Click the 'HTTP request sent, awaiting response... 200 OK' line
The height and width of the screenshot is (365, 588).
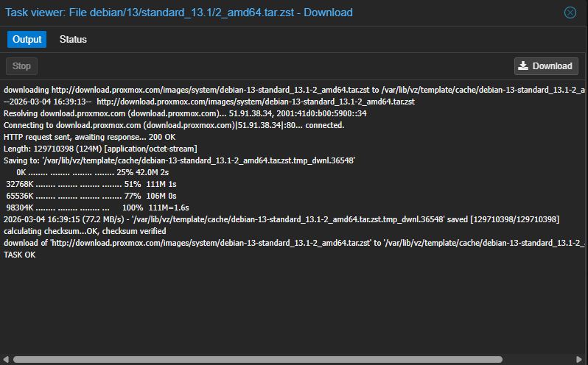point(90,137)
